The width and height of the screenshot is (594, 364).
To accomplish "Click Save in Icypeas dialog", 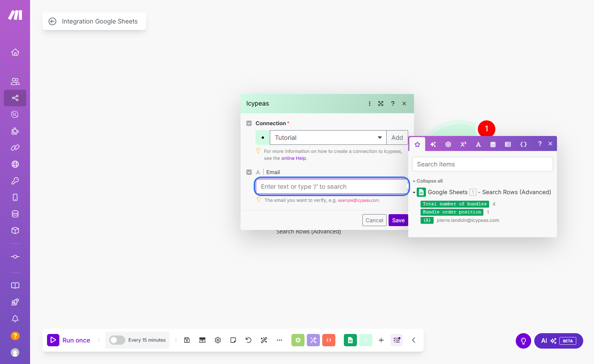I will click(x=398, y=220).
